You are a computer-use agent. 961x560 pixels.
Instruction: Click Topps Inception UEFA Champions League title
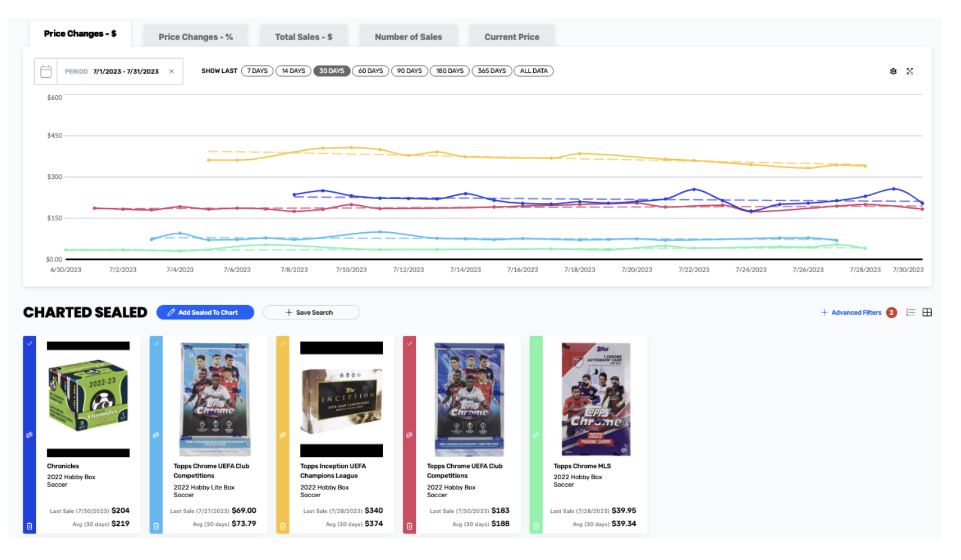[333, 471]
